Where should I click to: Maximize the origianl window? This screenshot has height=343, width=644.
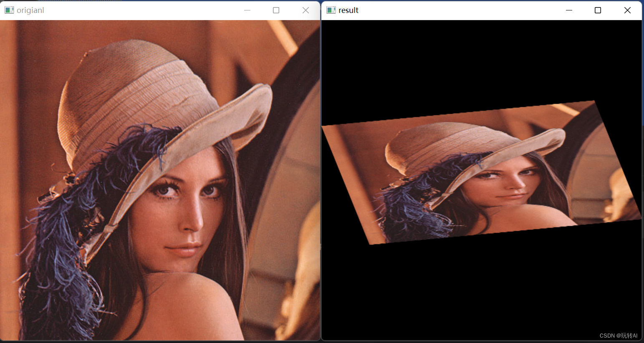(276, 10)
